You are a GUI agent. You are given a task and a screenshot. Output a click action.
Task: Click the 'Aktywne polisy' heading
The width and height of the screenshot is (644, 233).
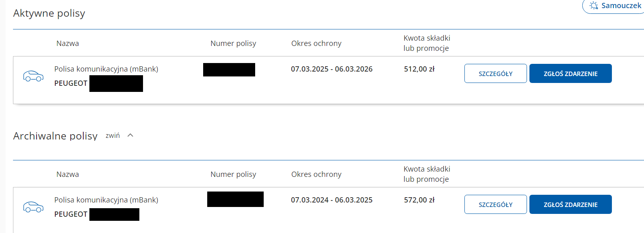(x=49, y=13)
